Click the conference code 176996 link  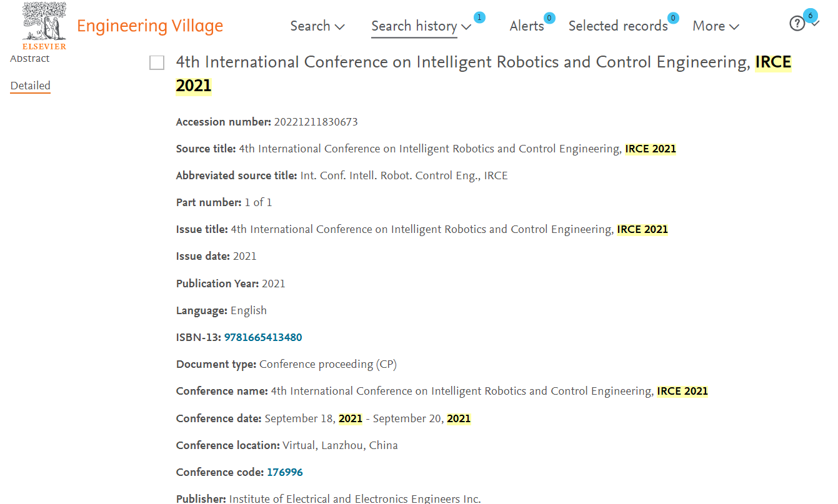(x=285, y=472)
